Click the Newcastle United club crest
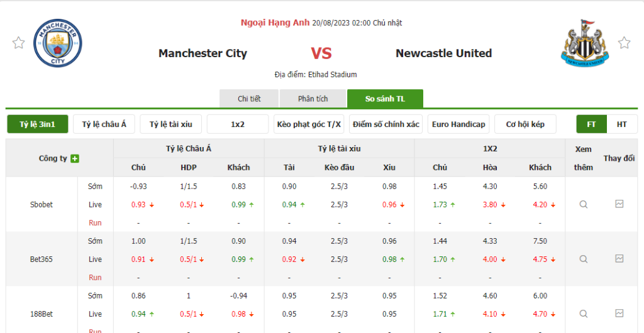Screen dimensions: 644x333 pos(584,43)
